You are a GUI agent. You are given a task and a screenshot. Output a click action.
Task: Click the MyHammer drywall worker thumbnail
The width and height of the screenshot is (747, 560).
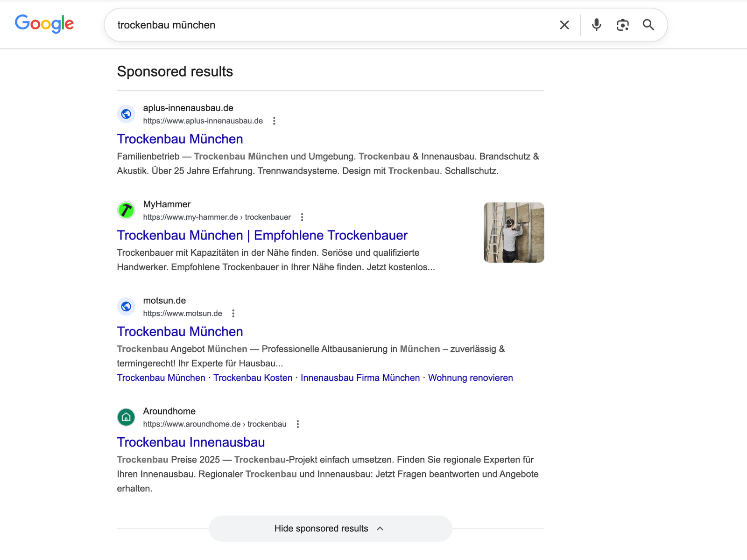click(x=514, y=232)
